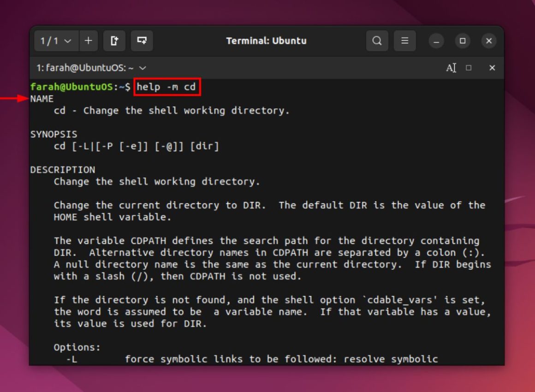The image size is (535, 392).
Task: Click the highlighted help -m cd command
Action: click(168, 87)
